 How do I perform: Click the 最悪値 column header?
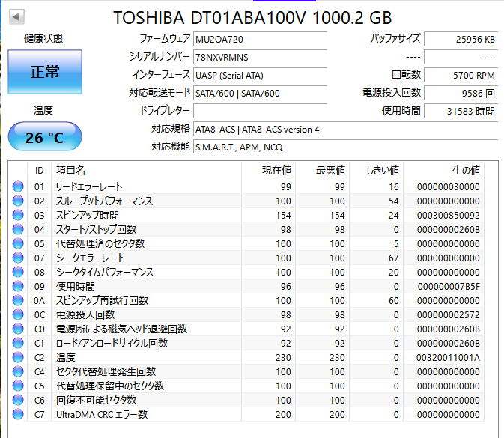coord(322,170)
